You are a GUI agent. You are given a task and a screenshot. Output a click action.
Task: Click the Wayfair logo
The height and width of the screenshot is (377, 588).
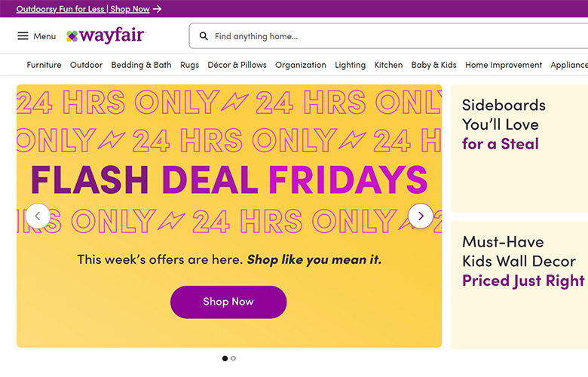(x=106, y=35)
